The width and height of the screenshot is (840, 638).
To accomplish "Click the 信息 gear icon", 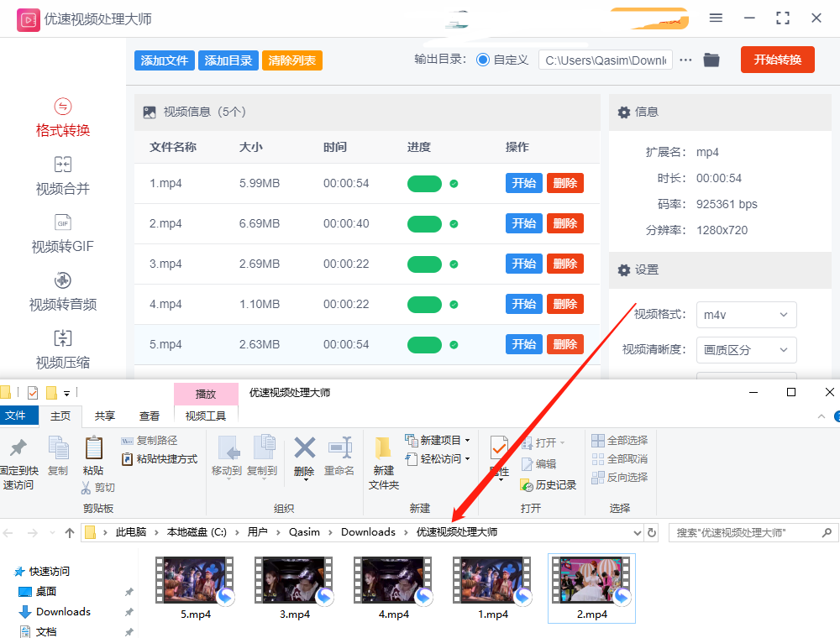I will [x=623, y=112].
